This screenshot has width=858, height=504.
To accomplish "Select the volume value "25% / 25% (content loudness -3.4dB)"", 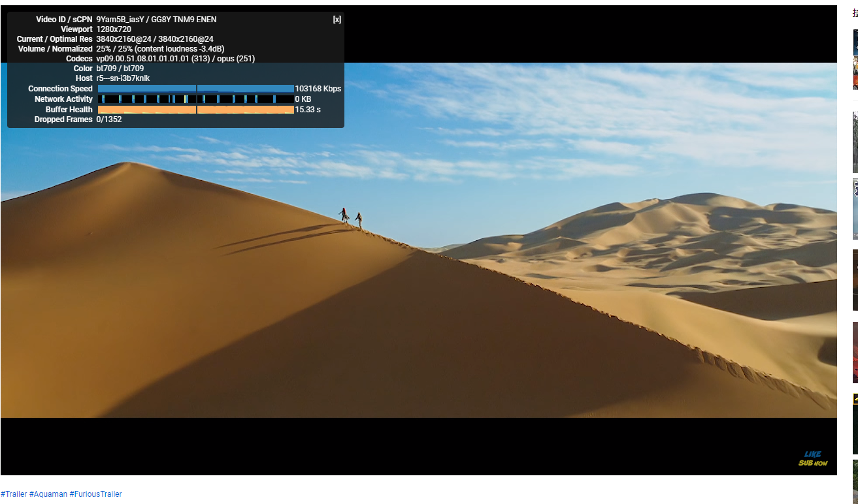I will [x=160, y=49].
